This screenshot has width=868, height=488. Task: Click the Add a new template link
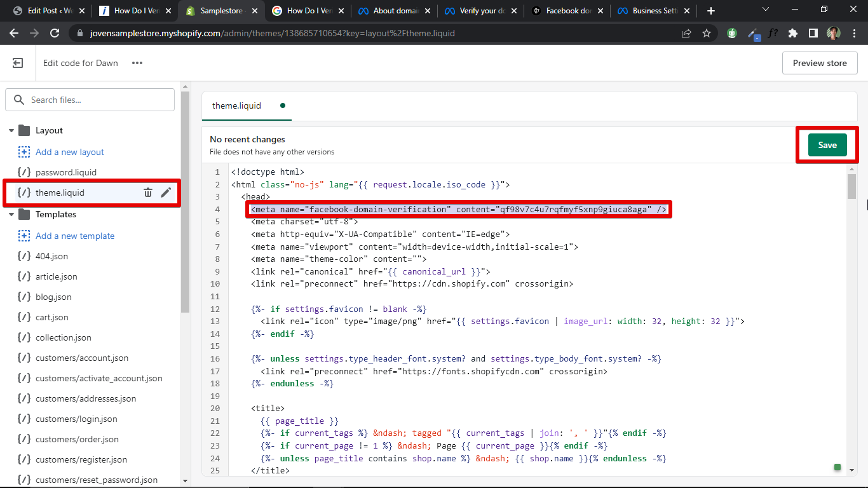[75, 236]
